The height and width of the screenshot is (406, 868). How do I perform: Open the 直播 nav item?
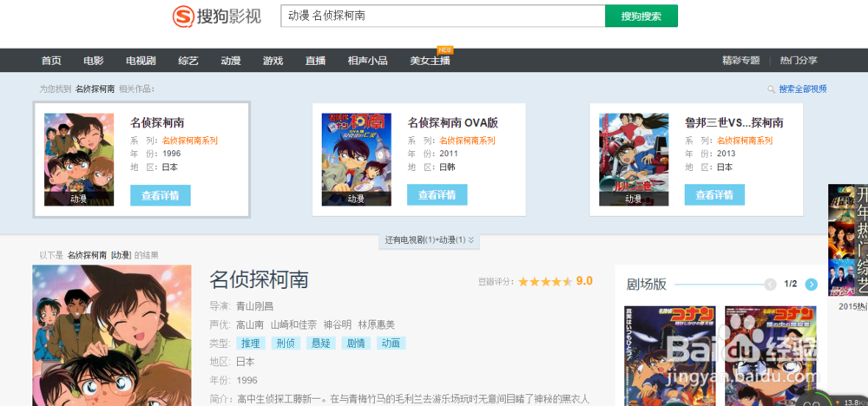[316, 61]
